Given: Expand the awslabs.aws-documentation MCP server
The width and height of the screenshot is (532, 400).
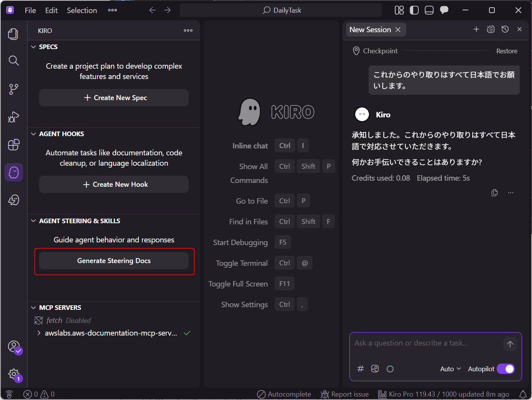Looking at the screenshot, I should click(39, 333).
